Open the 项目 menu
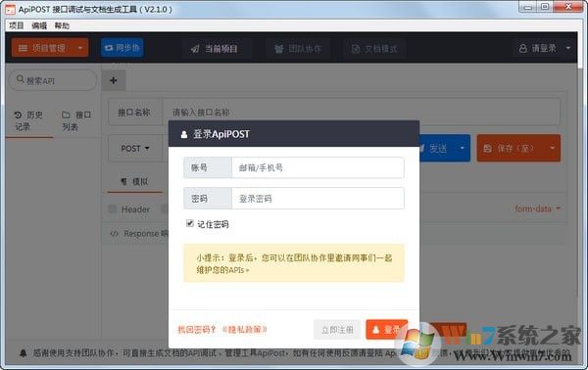The image size is (588, 370). 16,25
